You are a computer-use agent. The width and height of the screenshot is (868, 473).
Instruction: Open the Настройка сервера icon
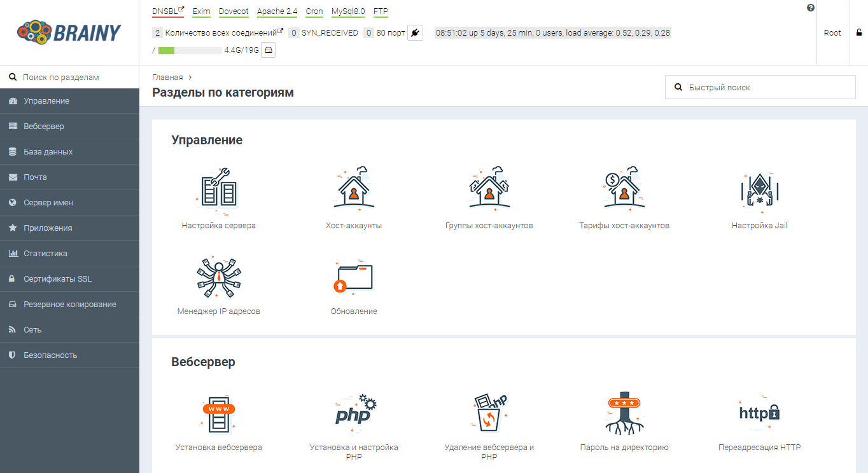point(218,189)
